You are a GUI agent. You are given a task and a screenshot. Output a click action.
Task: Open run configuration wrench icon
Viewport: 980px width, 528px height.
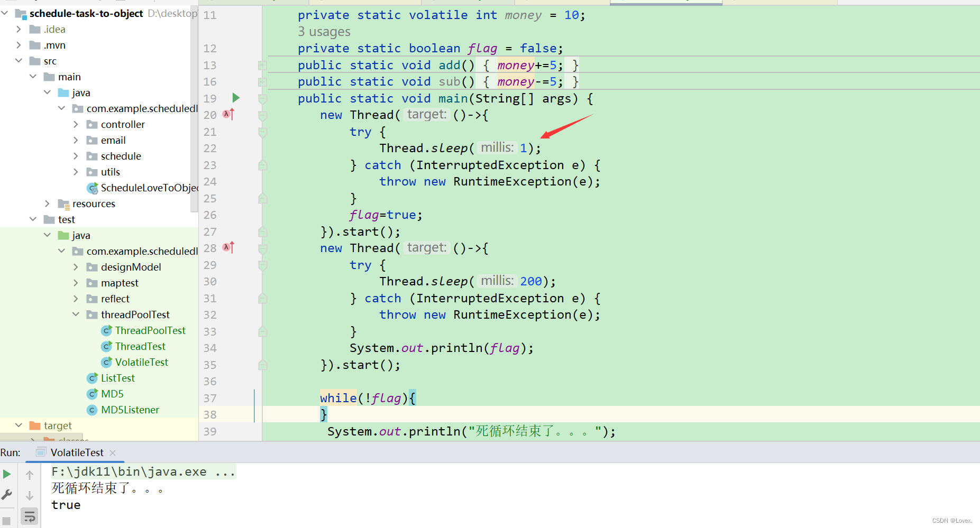7,495
